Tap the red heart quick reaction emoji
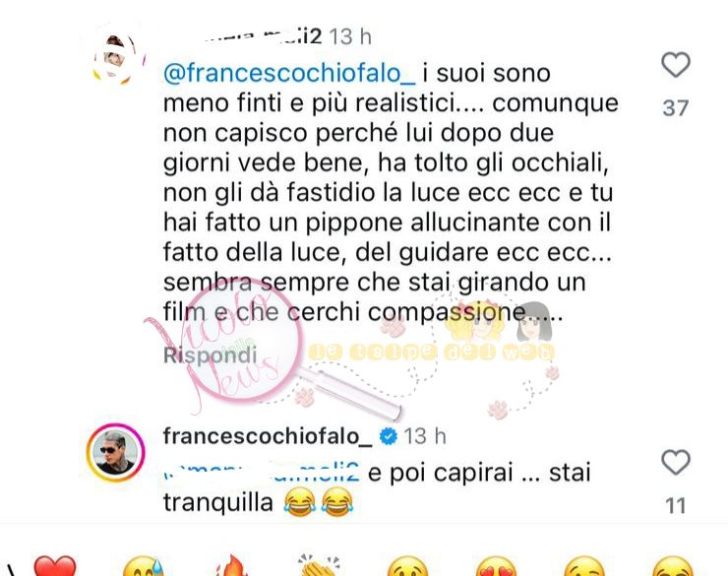728x576 pixels. coord(55,567)
